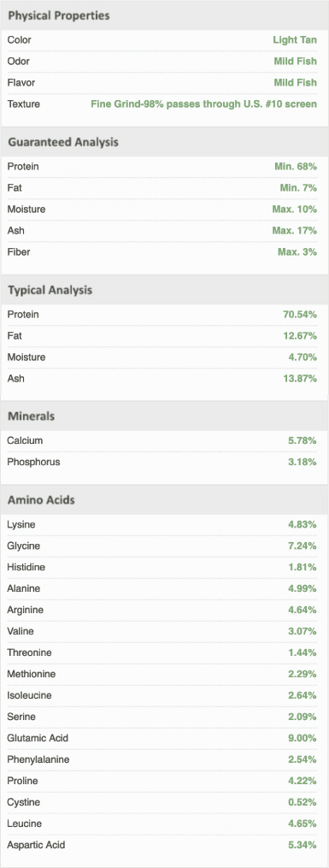Select the Texture Fine Grind value text
The height and width of the screenshot is (868, 329).
[x=204, y=103]
